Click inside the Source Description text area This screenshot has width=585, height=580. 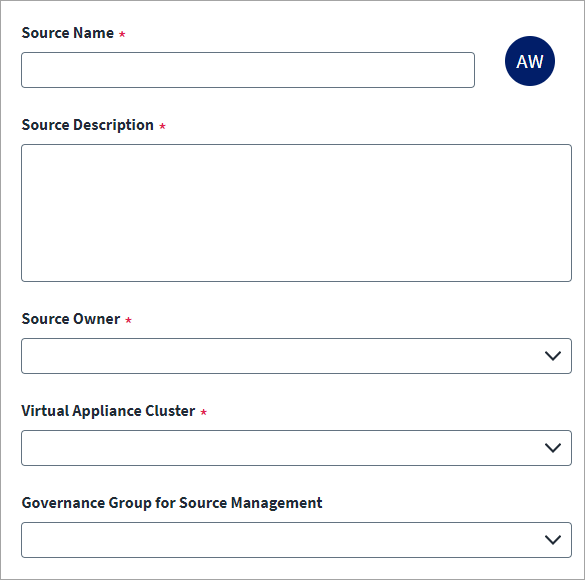pyautogui.click(x=296, y=213)
